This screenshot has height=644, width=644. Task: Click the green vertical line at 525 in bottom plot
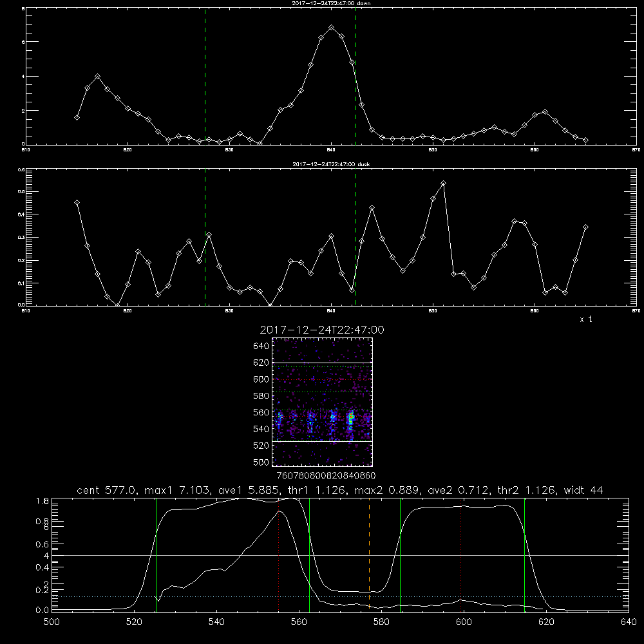pyautogui.click(x=156, y=554)
